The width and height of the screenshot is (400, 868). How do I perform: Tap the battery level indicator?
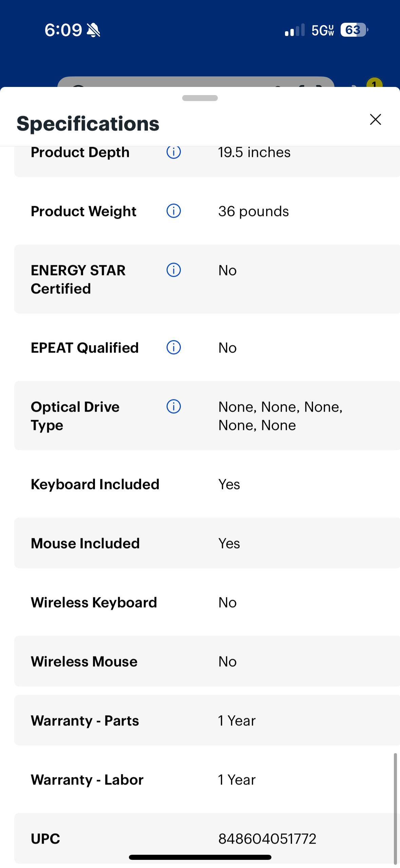pyautogui.click(x=354, y=30)
